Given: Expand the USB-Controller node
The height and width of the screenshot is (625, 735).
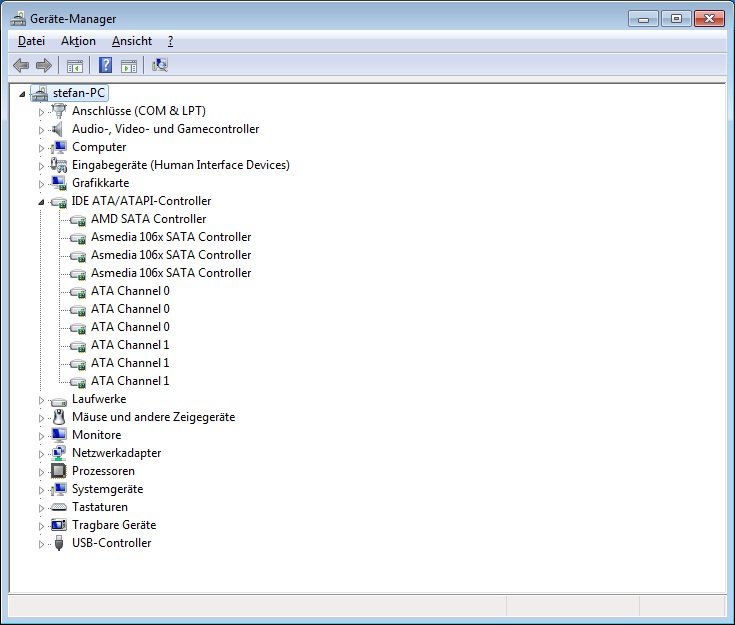Looking at the screenshot, I should (41, 544).
